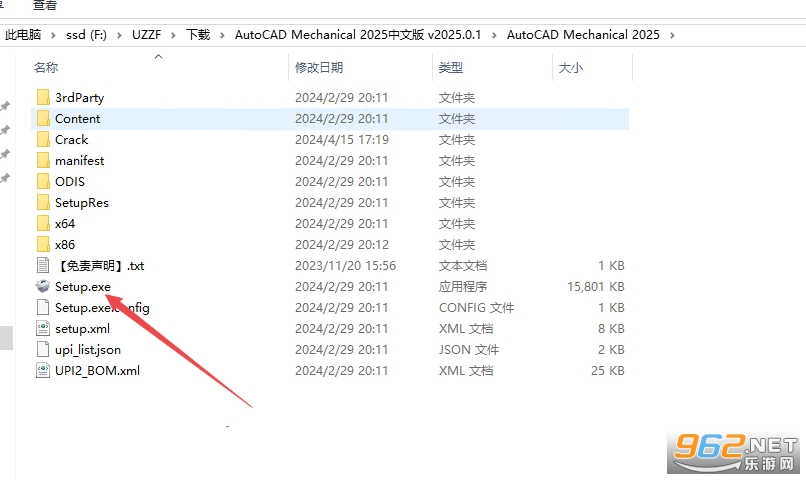
Task: Expand the chevron at the breadcrumb end
Action: point(672,35)
